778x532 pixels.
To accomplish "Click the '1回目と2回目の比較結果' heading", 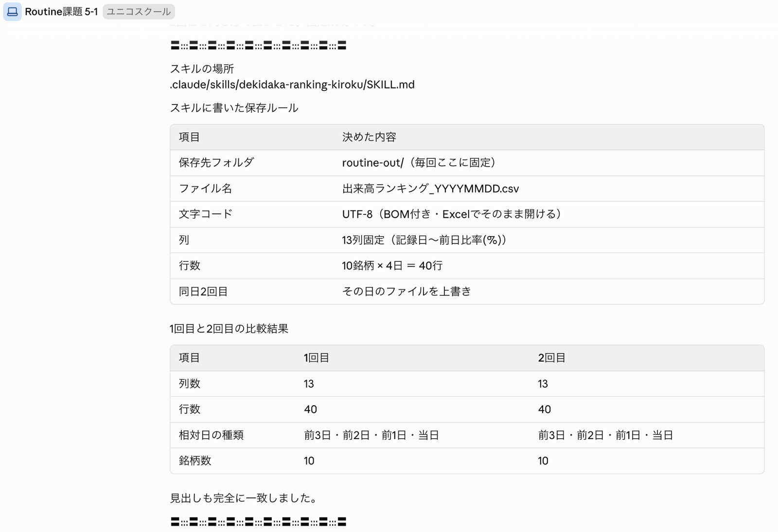I will tap(229, 329).
